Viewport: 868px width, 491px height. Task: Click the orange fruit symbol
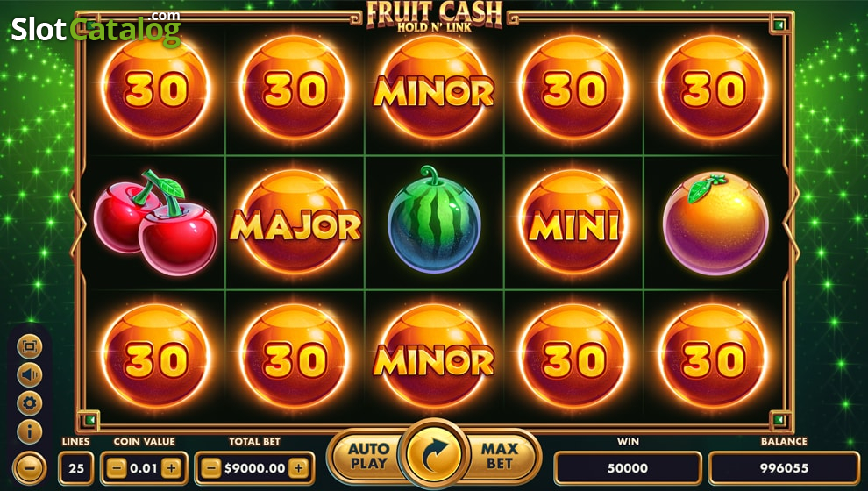pyautogui.click(x=715, y=224)
